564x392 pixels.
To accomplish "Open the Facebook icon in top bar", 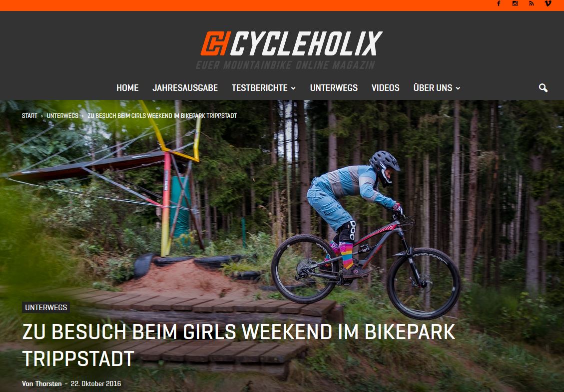I will [x=499, y=3].
